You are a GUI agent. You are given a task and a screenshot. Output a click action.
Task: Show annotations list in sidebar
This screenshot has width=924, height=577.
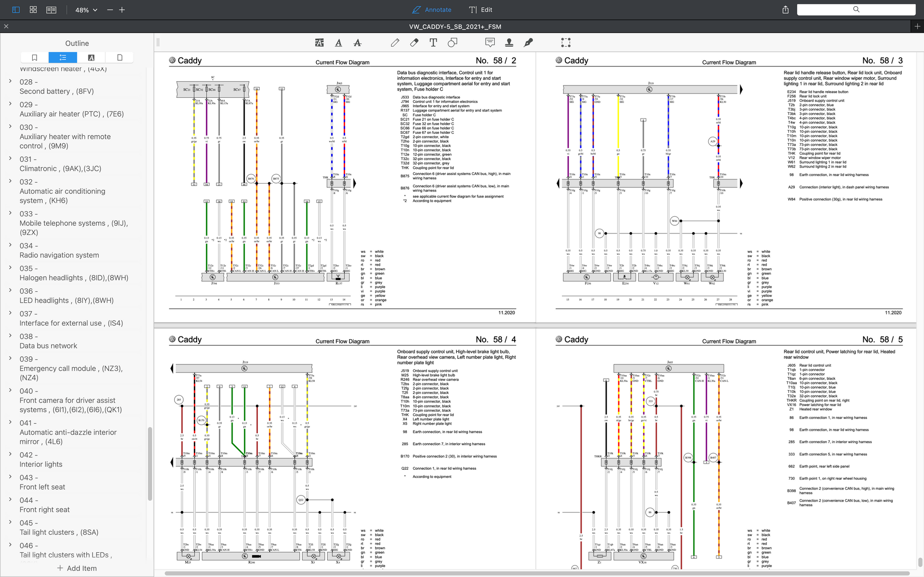pyautogui.click(x=91, y=57)
